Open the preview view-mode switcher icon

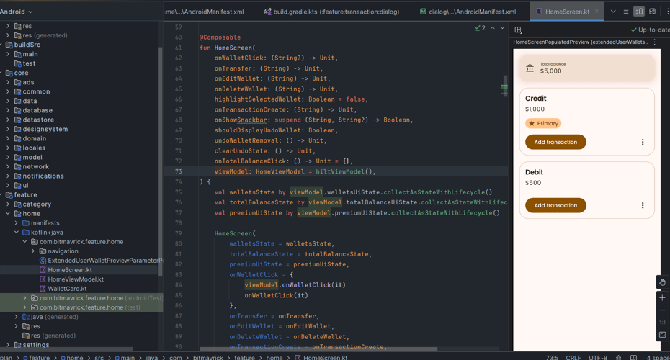[518, 29]
